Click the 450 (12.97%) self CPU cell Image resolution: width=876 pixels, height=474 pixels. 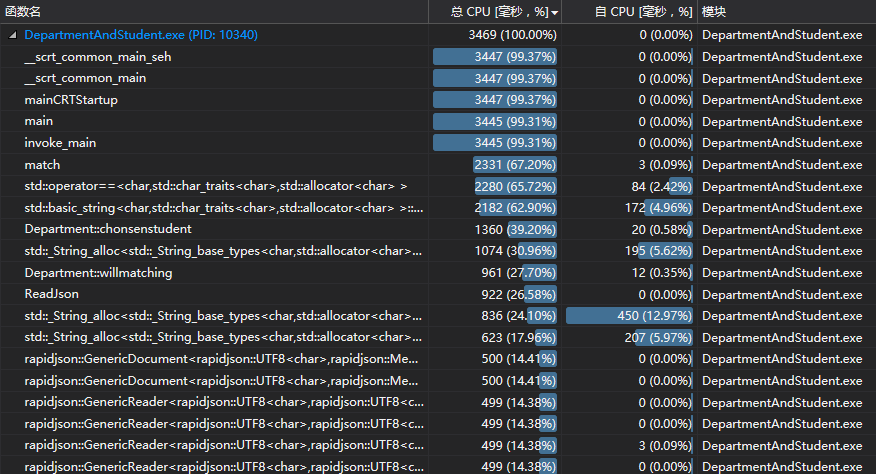click(630, 316)
